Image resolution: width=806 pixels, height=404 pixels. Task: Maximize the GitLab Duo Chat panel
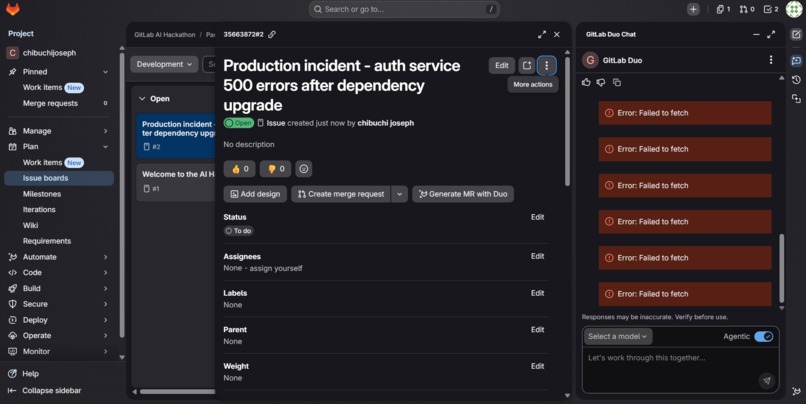pos(771,34)
